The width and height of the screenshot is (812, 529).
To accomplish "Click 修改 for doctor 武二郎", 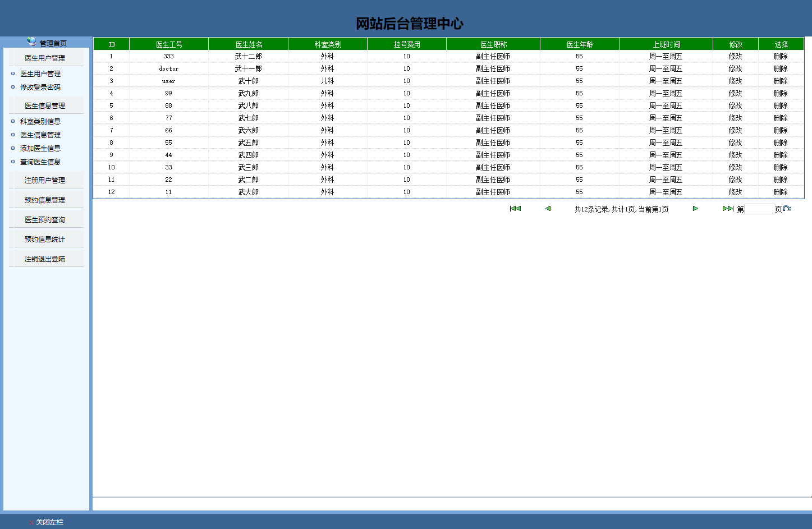I will click(736, 180).
